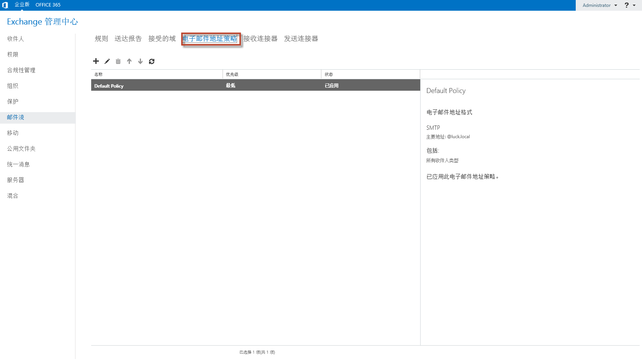Go to 合规性管理 section
The height and width of the screenshot is (364, 642).
21,70
